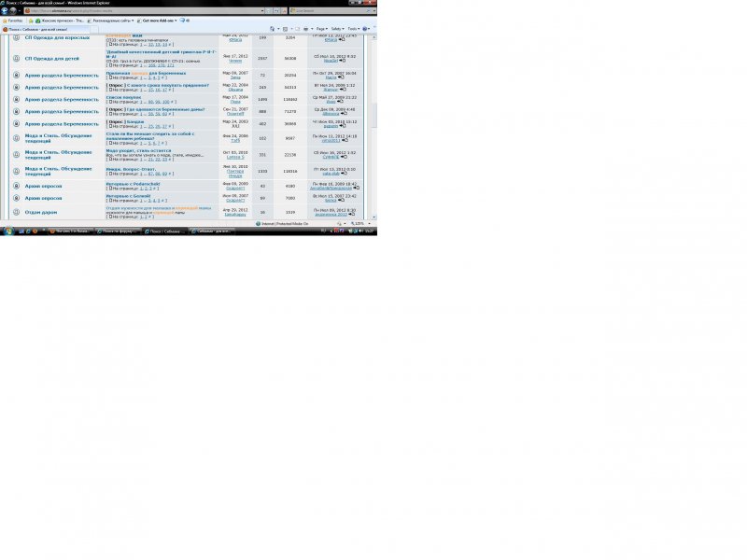Click the Show Desktop quick launch icon
The image size is (747, 560).
21,231
